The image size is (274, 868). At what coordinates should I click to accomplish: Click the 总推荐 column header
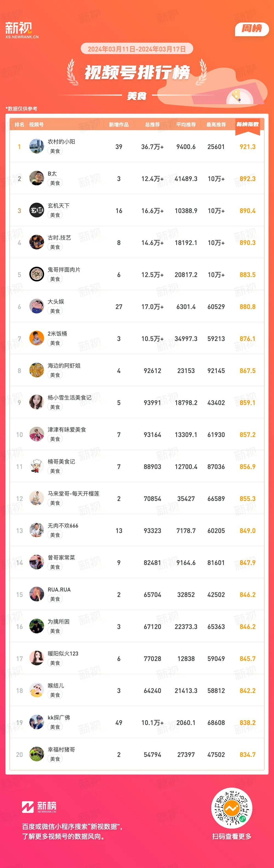click(153, 125)
